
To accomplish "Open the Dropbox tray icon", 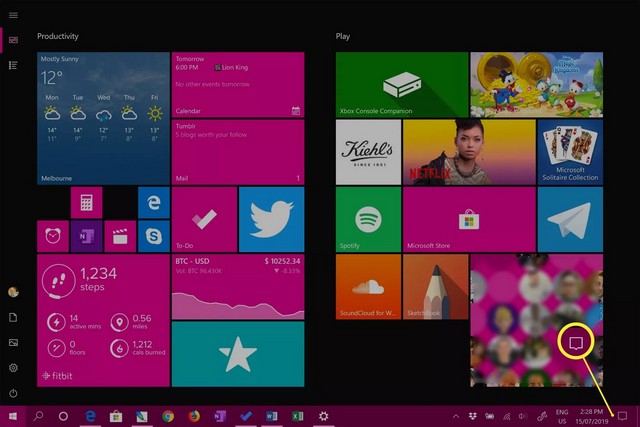I will pyautogui.click(x=473, y=416).
